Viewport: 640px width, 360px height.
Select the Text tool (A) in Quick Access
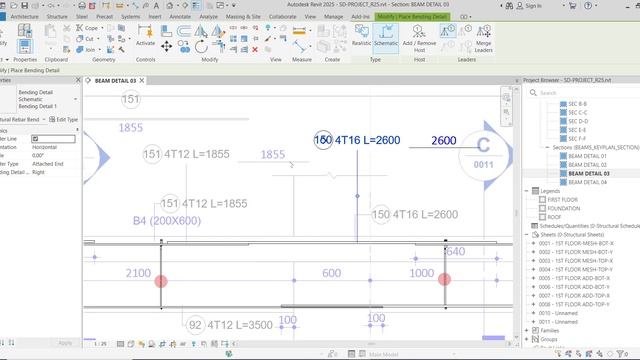pyautogui.click(x=156, y=6)
